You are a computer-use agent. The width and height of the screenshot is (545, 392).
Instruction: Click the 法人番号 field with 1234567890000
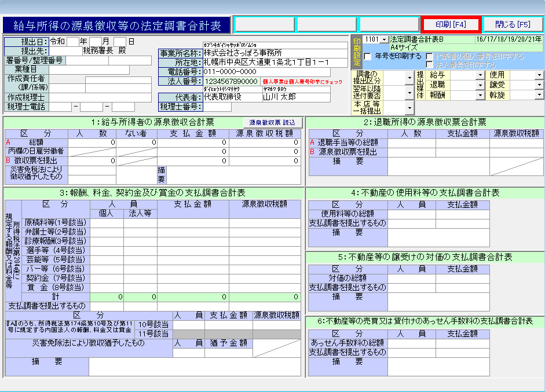231,82
